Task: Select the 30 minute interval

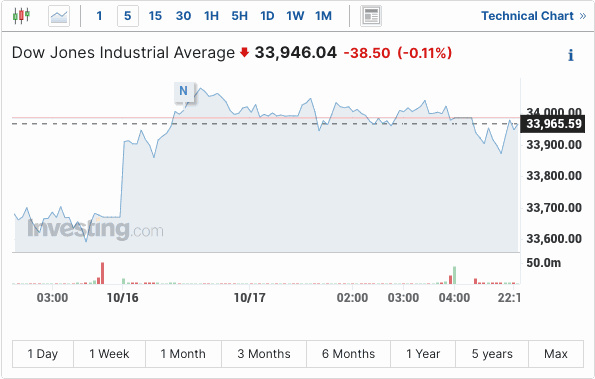Action: point(183,16)
